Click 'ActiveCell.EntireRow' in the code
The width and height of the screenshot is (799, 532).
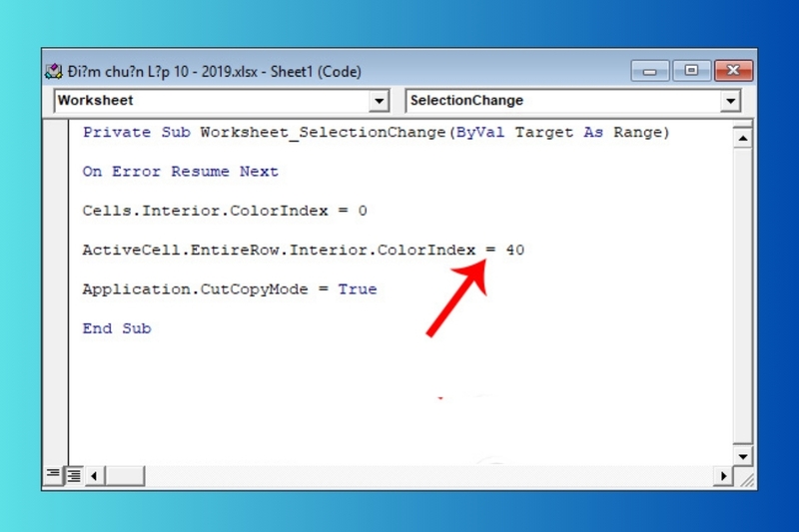click(181, 250)
